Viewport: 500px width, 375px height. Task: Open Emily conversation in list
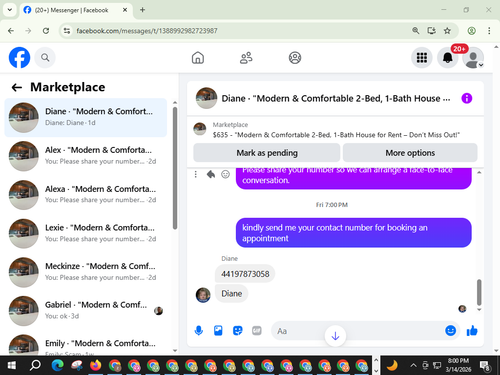(x=86, y=343)
